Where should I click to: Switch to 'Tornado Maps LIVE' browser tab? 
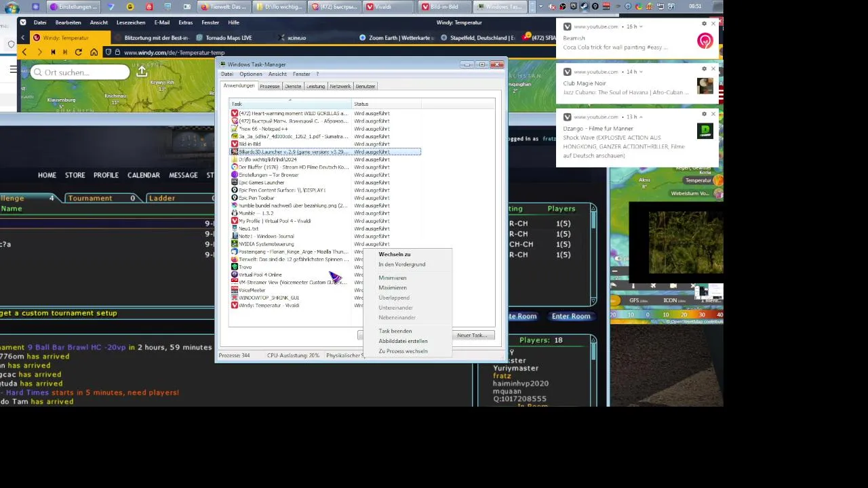228,38
